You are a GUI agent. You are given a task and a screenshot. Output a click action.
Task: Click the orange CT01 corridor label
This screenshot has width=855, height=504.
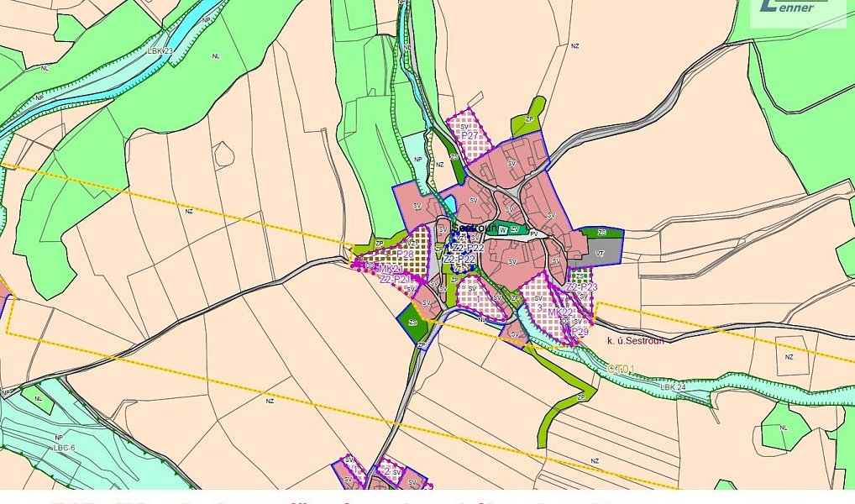tap(621, 370)
